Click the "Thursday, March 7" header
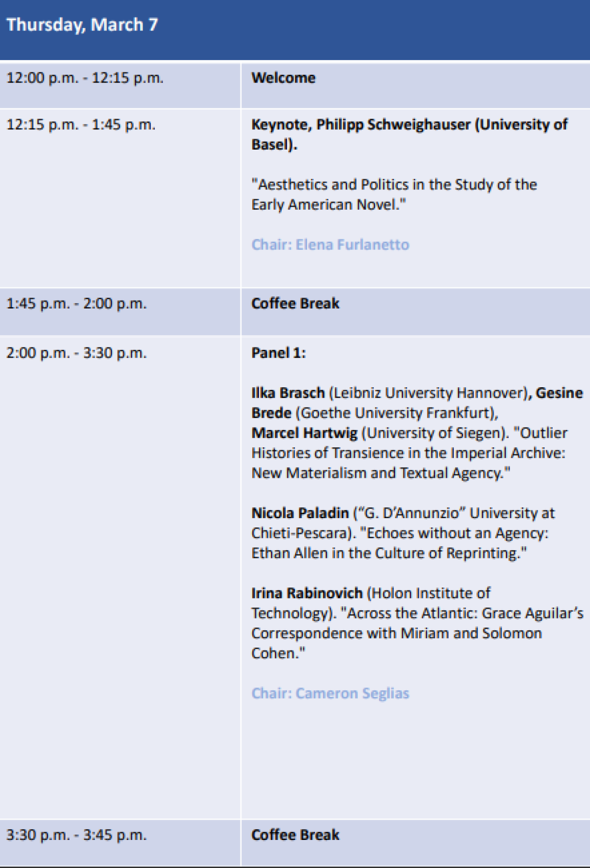Screen dimensions: 590x868 (82, 25)
